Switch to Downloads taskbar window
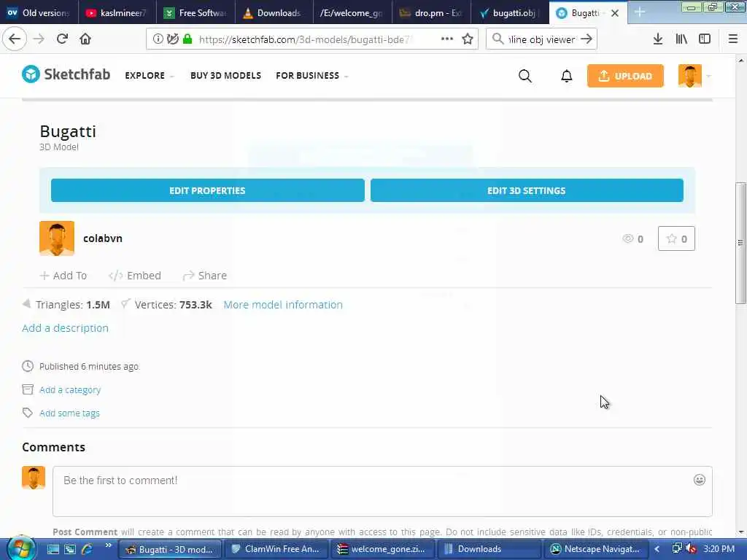The height and width of the screenshot is (560, 747). pyautogui.click(x=489, y=549)
